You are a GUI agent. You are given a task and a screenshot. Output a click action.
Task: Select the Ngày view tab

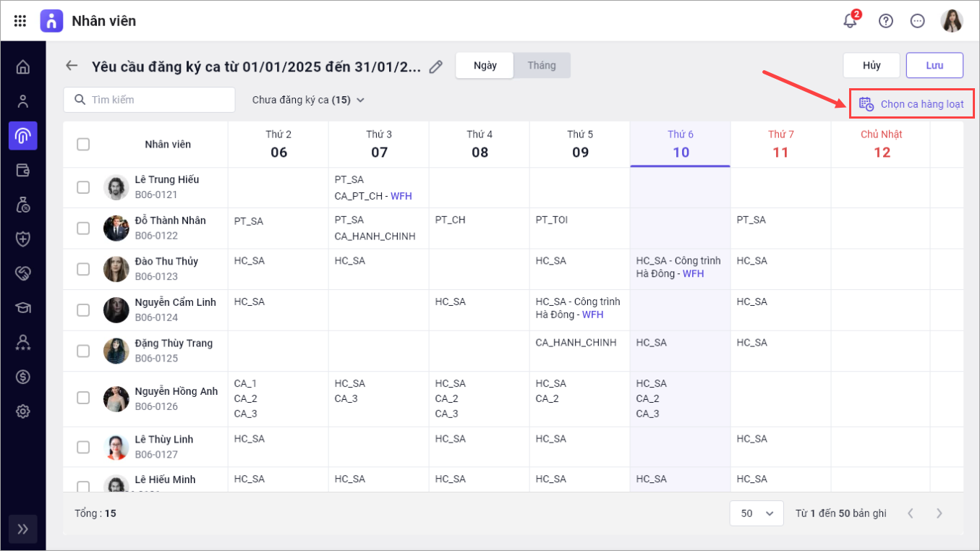coord(485,65)
